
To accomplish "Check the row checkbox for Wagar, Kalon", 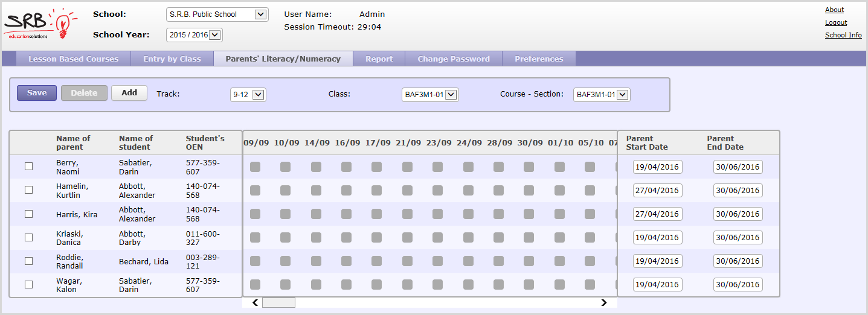I will (28, 285).
